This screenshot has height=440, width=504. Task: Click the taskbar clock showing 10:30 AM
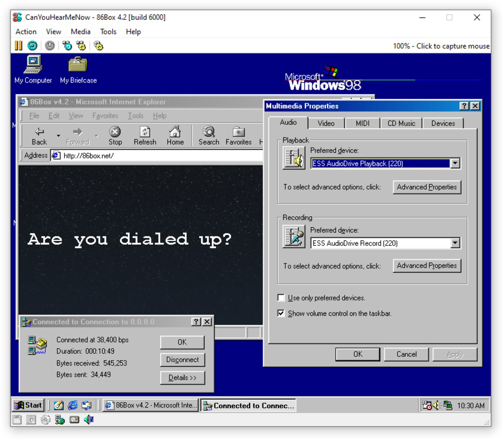click(470, 405)
